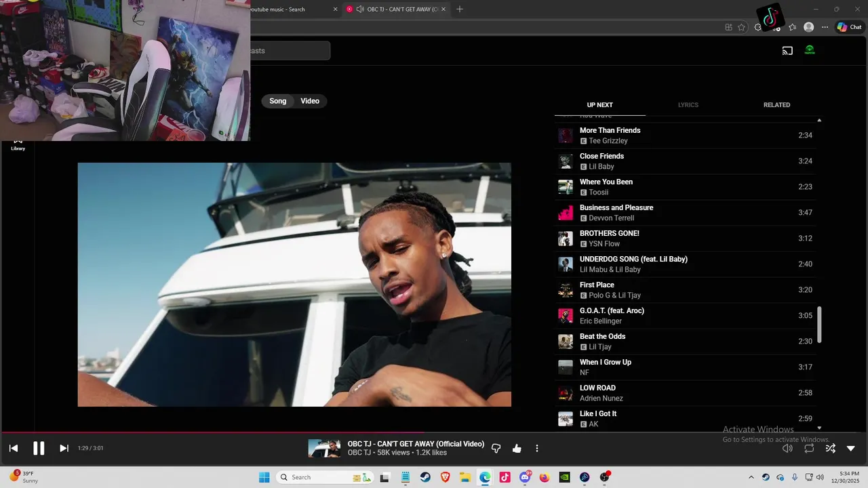
Task: Switch to the Video view
Action: (x=310, y=101)
